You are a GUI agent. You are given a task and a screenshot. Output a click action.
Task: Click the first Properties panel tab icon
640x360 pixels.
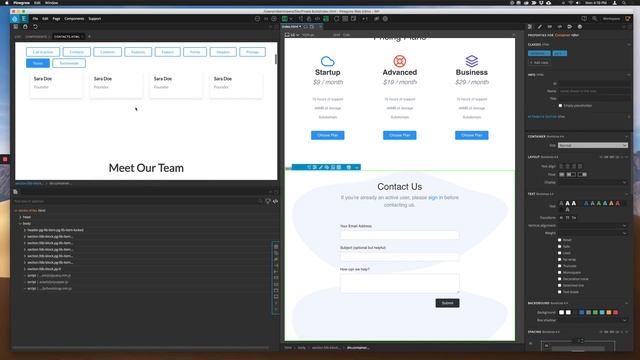(x=530, y=27)
